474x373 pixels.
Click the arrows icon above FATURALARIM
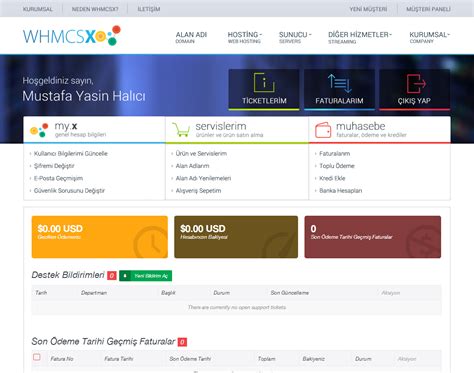339,83
